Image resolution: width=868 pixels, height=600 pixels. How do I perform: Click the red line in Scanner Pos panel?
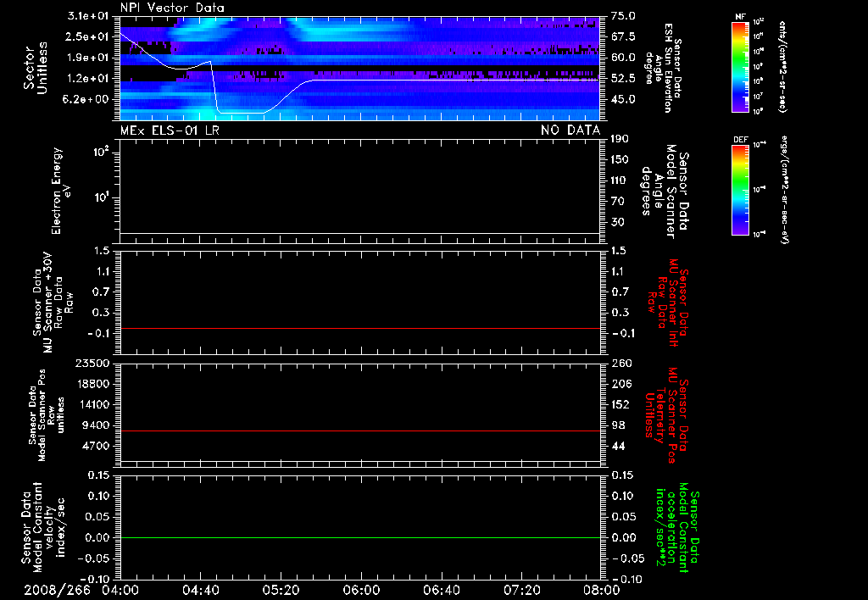pos(359,431)
